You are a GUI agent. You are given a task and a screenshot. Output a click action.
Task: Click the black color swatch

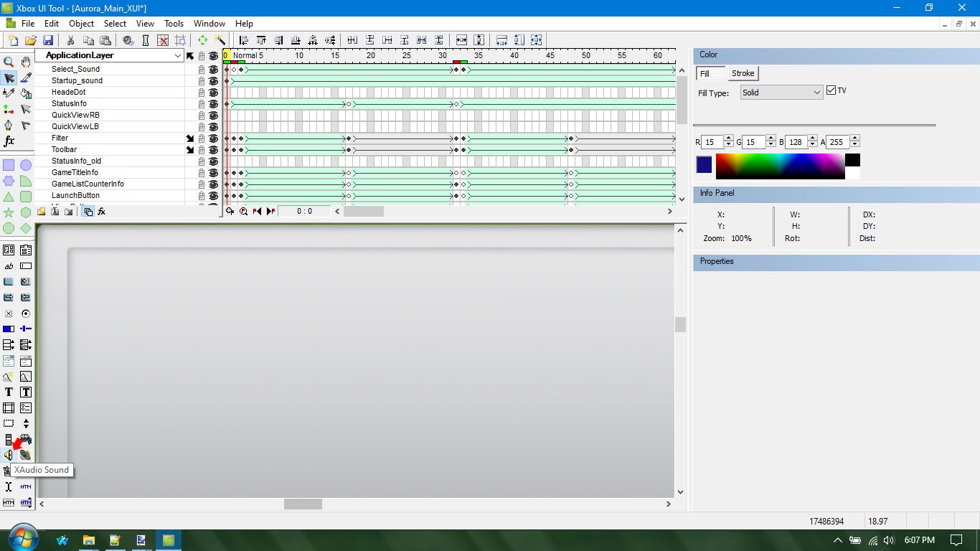click(852, 160)
